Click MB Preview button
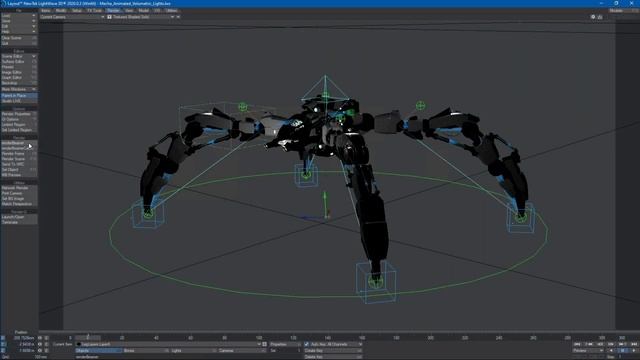The image size is (640, 360). point(19,175)
